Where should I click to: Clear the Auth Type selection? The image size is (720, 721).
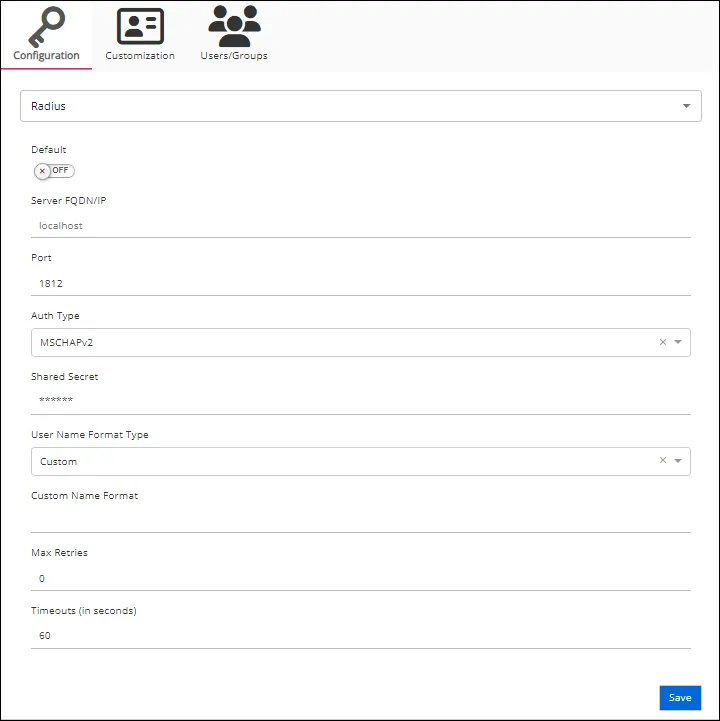pos(663,342)
